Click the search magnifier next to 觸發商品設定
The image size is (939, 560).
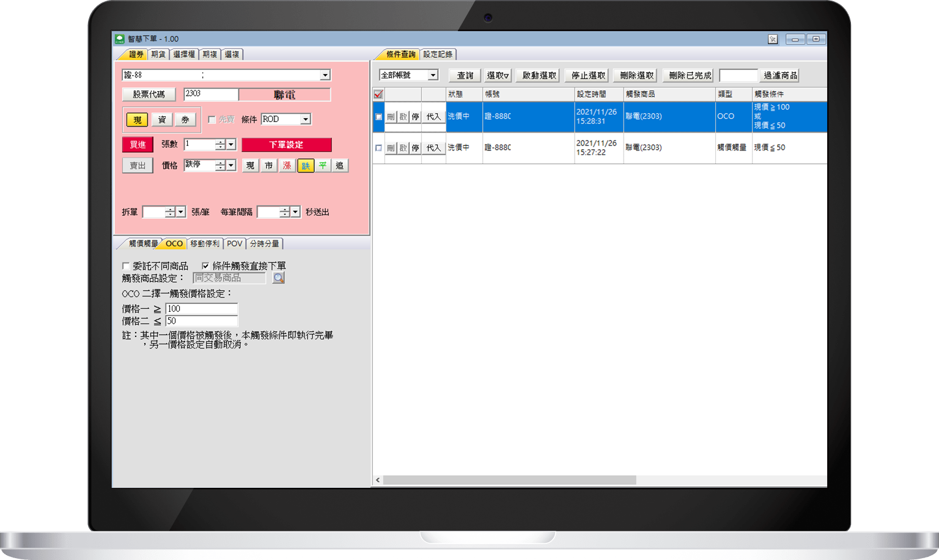click(x=279, y=278)
